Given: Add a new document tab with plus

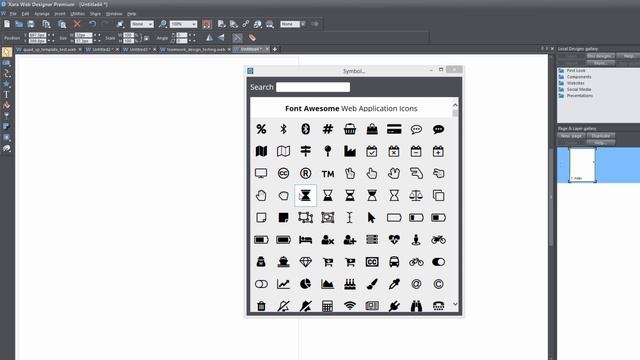Looking at the screenshot, I should coord(275,49).
